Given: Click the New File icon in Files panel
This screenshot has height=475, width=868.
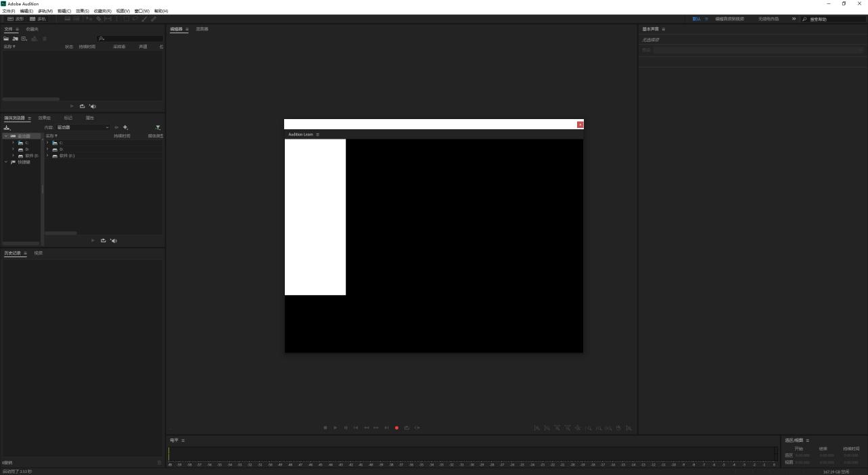Looking at the screenshot, I should (x=24, y=39).
